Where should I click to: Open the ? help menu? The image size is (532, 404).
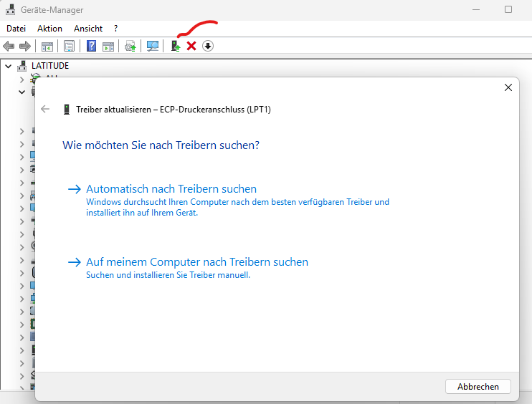coord(115,29)
